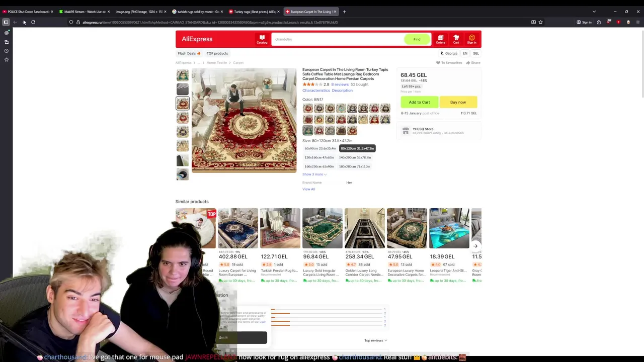Screen dimensions: 644x362
Task: Open the GEL currency selector
Action: [475, 53]
